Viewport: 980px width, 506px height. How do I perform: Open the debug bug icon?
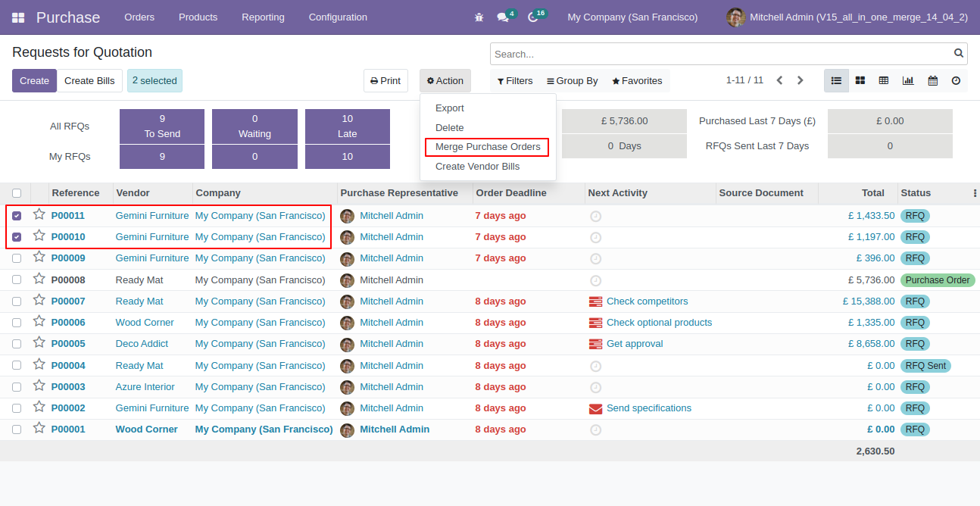pyautogui.click(x=479, y=17)
